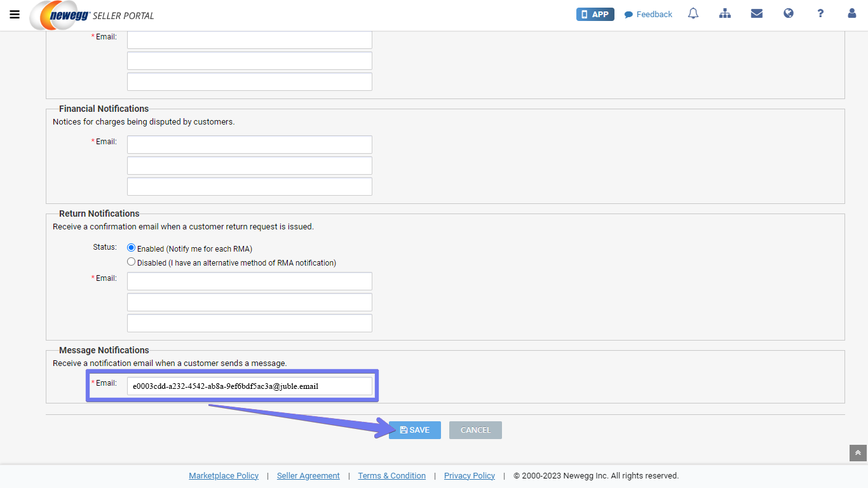Image resolution: width=868 pixels, height=488 pixels.
Task: Click the Newegg Seller Portal logo
Action: [92, 15]
